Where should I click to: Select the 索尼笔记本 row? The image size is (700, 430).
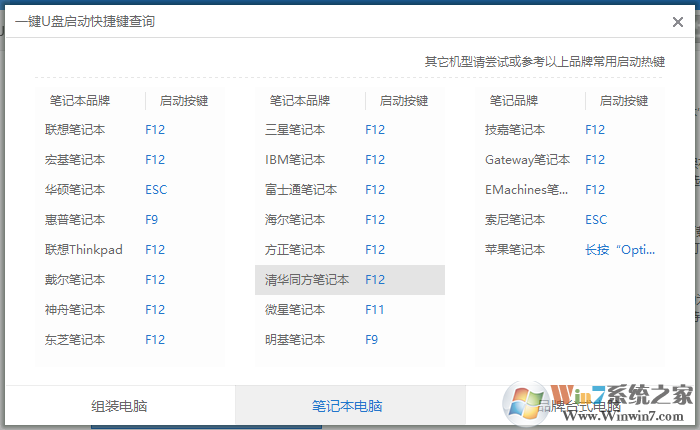point(570,219)
